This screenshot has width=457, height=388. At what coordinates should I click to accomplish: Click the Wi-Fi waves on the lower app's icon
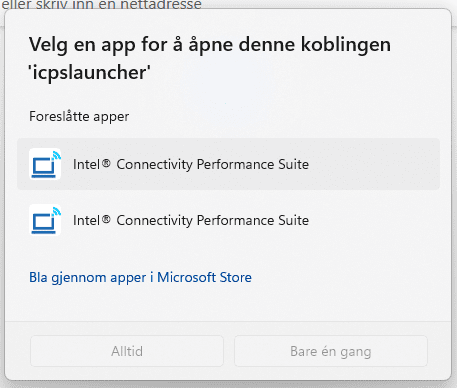tap(56, 211)
